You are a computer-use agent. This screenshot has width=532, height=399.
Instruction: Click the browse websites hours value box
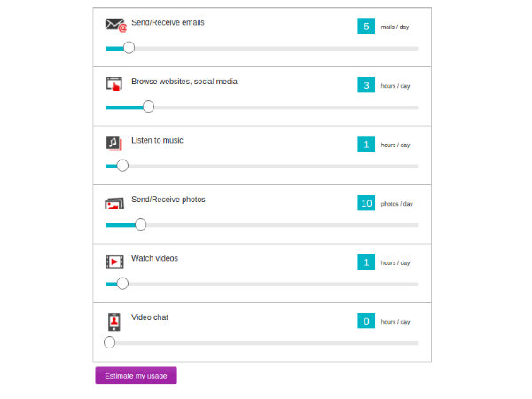(366, 85)
